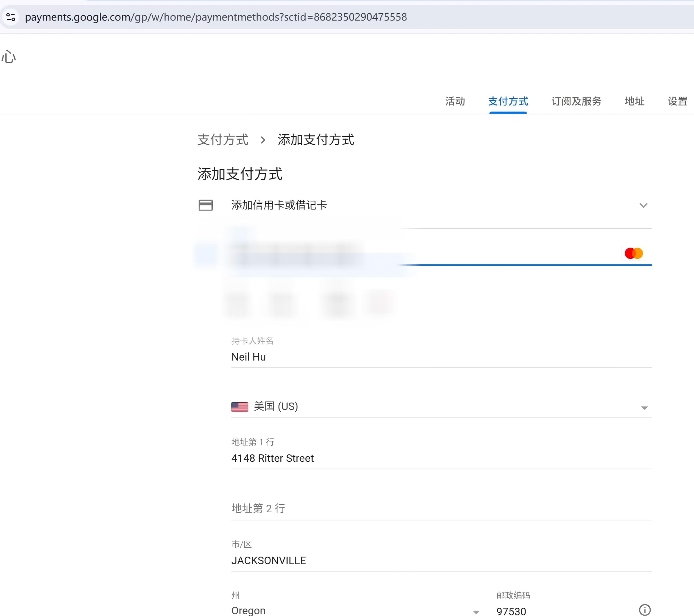The width and height of the screenshot is (694, 616).
Task: Click the breadcrumb chevron separator
Action: (x=263, y=140)
